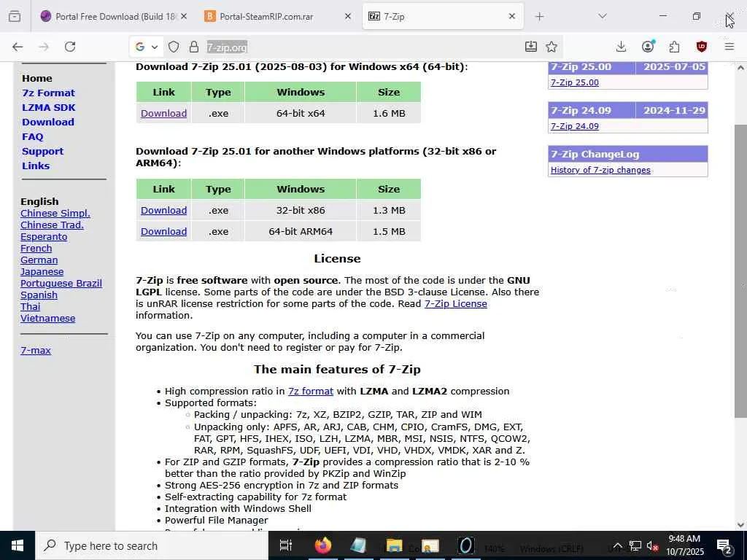Open the 7-max link
Viewport: 747px width, 560px height.
(36, 351)
